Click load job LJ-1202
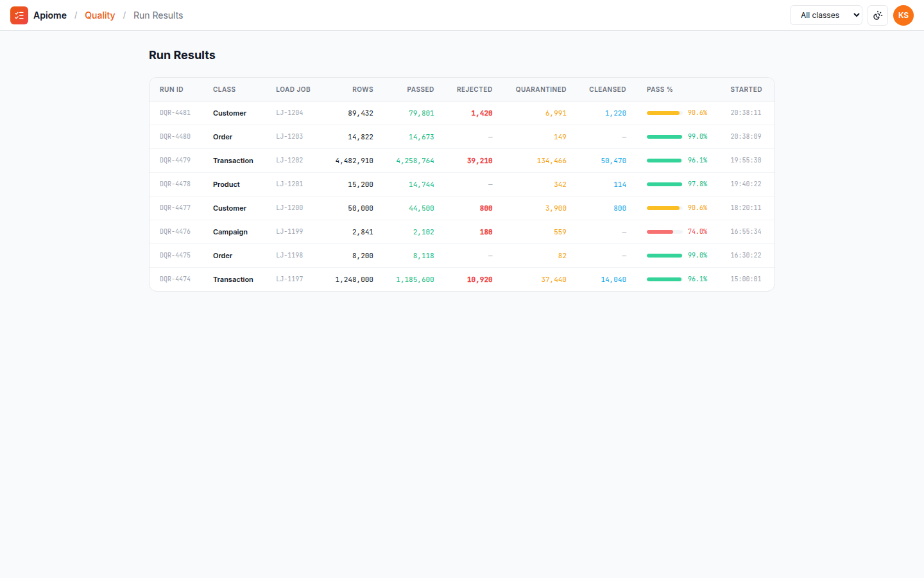The image size is (924, 578). pyautogui.click(x=289, y=161)
